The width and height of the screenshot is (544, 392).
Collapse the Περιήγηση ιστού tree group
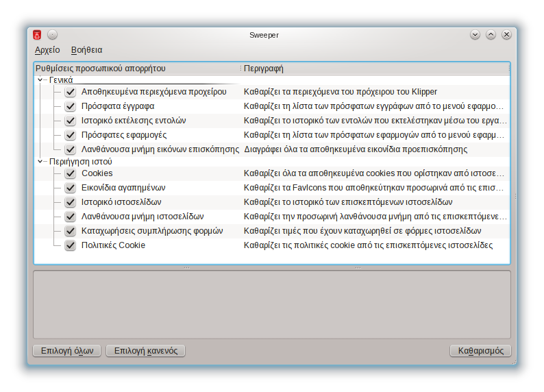pos(40,162)
